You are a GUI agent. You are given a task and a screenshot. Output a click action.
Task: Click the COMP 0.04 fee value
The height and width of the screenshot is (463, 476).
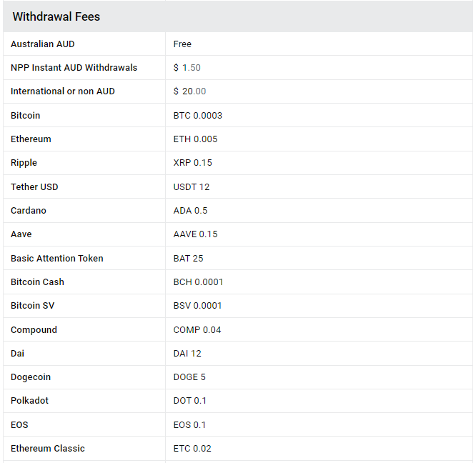click(x=197, y=330)
